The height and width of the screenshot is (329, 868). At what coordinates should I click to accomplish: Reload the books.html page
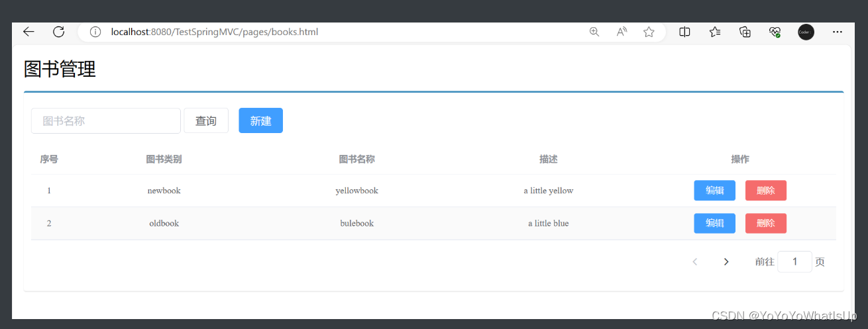click(58, 32)
